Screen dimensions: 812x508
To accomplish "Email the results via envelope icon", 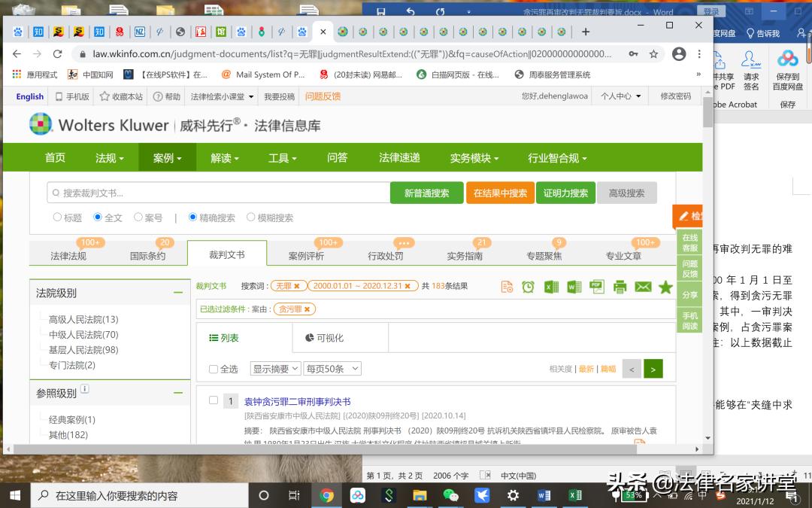I will coord(642,287).
